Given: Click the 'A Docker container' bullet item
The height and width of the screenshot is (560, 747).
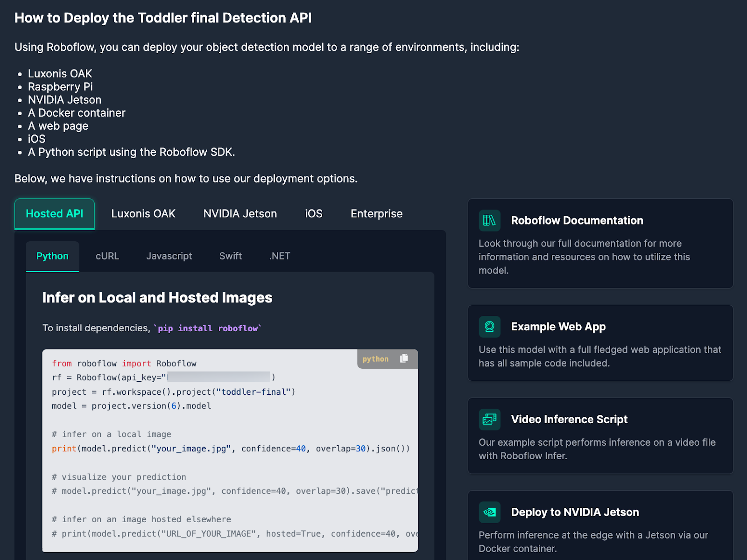Looking at the screenshot, I should click(x=77, y=113).
